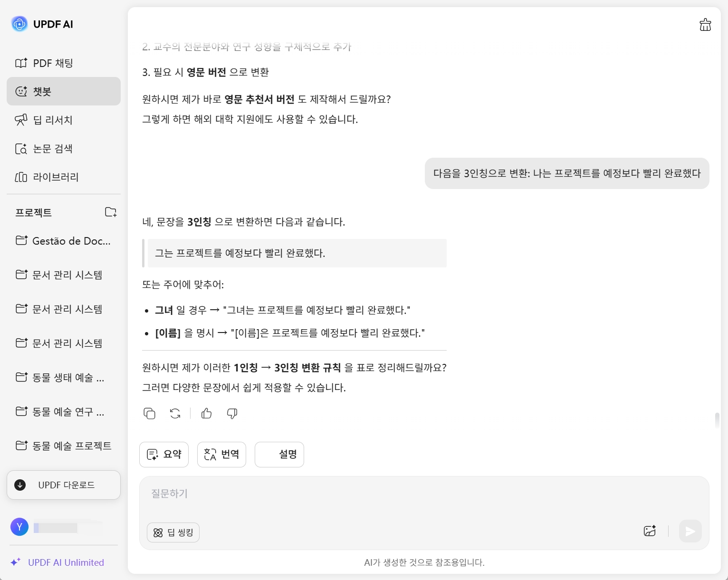The image size is (728, 580).
Task: Toggle the 딥 씽킹 mode
Action: click(x=173, y=532)
